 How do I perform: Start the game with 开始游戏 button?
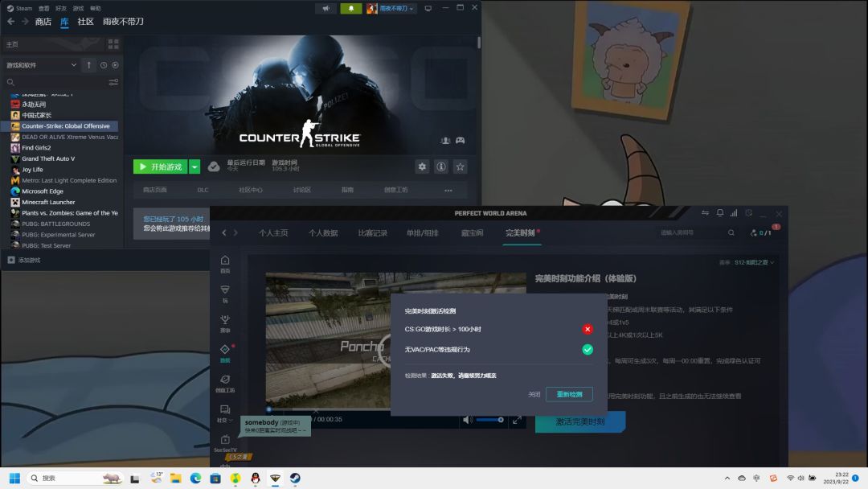pos(161,166)
